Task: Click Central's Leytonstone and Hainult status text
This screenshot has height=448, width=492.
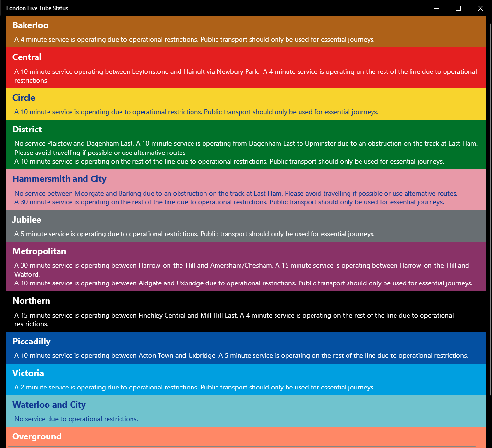Action: 246,76
